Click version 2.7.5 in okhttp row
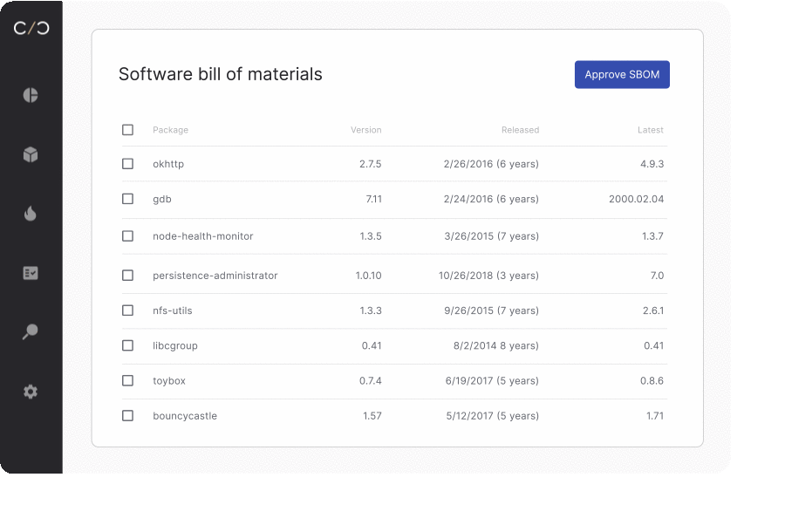785x532 pixels. (x=371, y=164)
